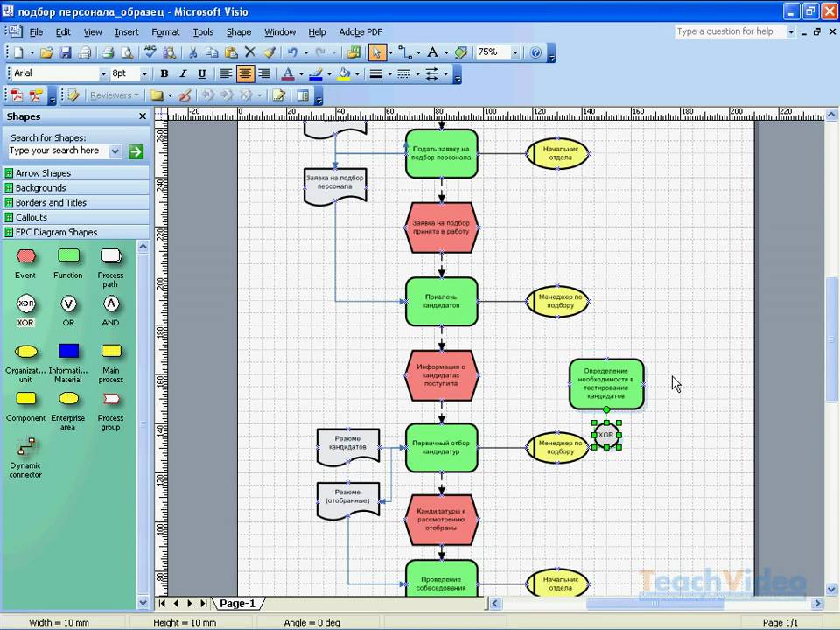This screenshot has height=630, width=840.
Task: Click the Type a question for help box
Action: click(x=730, y=32)
